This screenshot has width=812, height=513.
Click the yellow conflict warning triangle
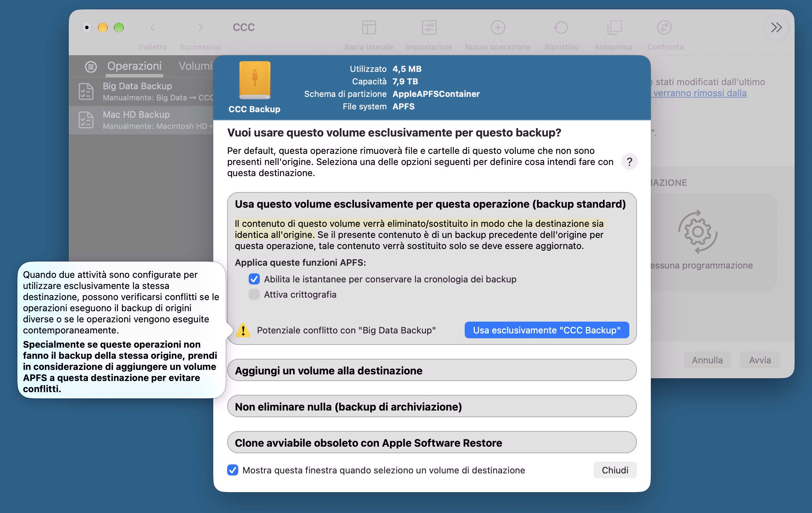pyautogui.click(x=243, y=330)
